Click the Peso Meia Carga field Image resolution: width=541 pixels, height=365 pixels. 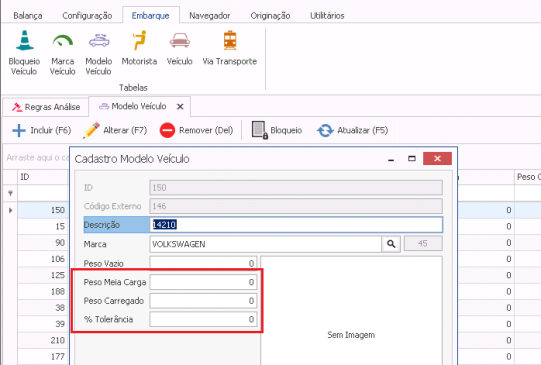203,282
